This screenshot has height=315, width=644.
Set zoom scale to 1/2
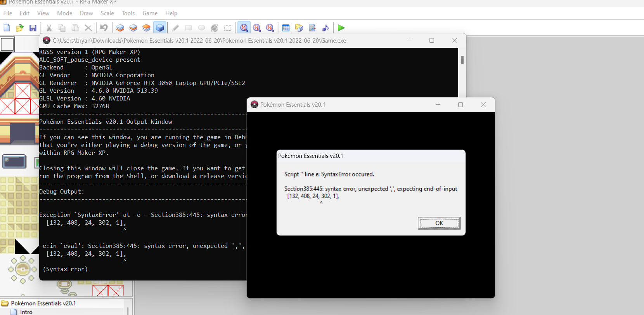click(257, 28)
